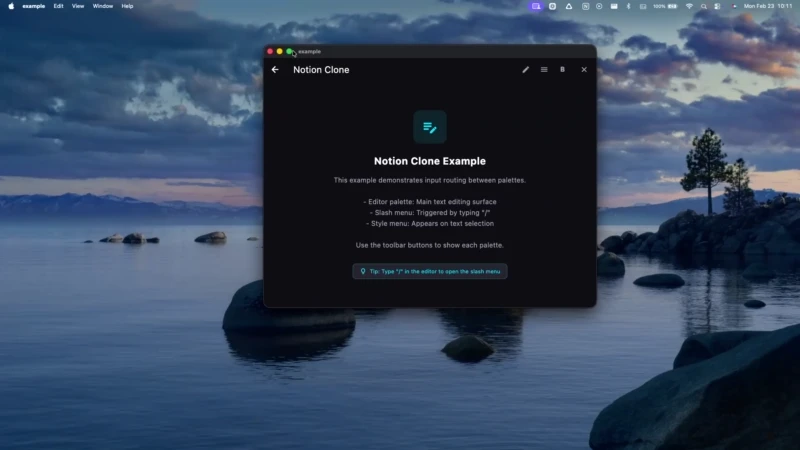
Task: Click the purple screen recording menu bar icon
Action: coord(536,6)
